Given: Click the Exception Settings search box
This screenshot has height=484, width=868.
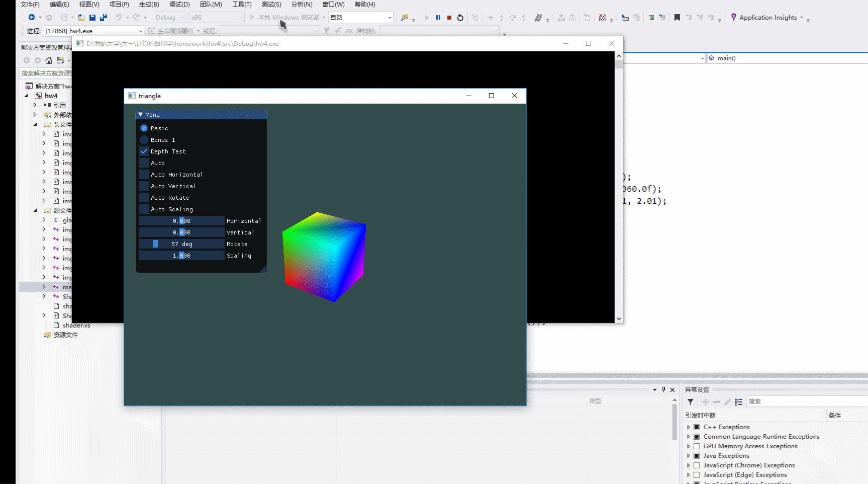Looking at the screenshot, I should pos(807,401).
